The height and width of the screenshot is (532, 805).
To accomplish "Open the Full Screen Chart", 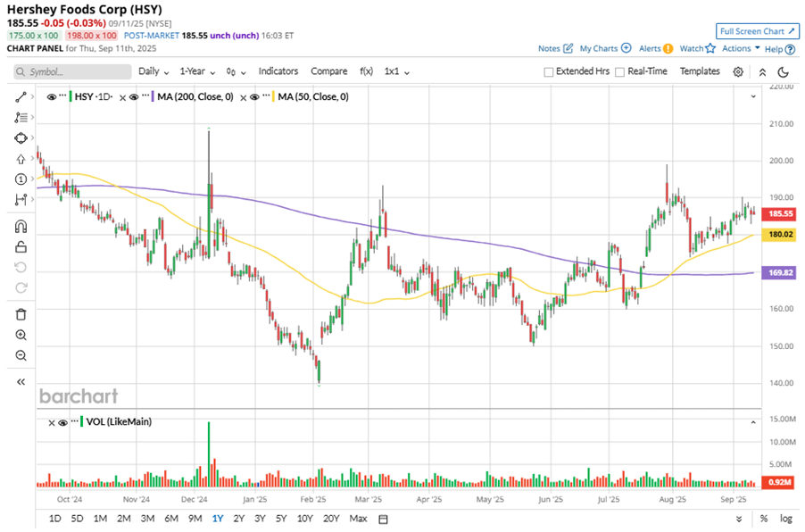I will (x=758, y=31).
